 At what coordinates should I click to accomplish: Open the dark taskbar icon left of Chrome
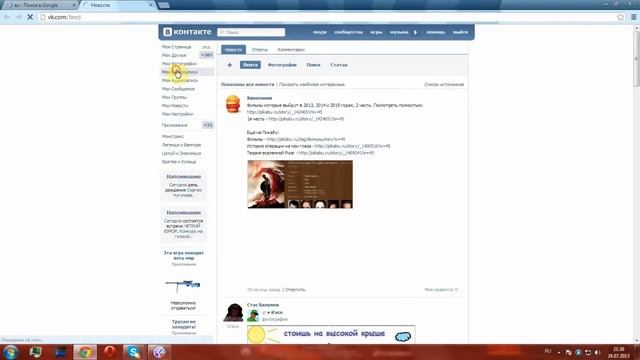click(x=60, y=352)
